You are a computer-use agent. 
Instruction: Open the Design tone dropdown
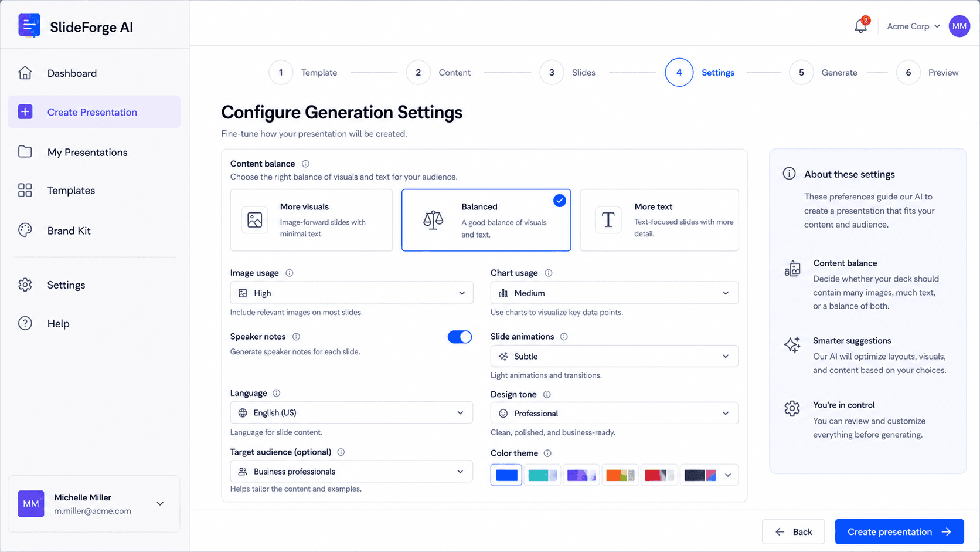click(x=614, y=413)
